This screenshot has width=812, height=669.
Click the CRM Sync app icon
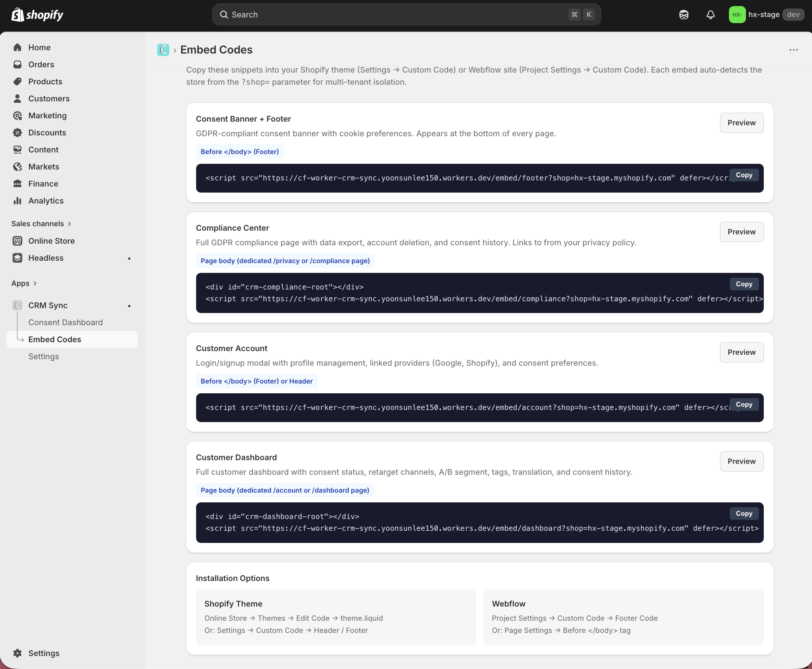tap(17, 305)
